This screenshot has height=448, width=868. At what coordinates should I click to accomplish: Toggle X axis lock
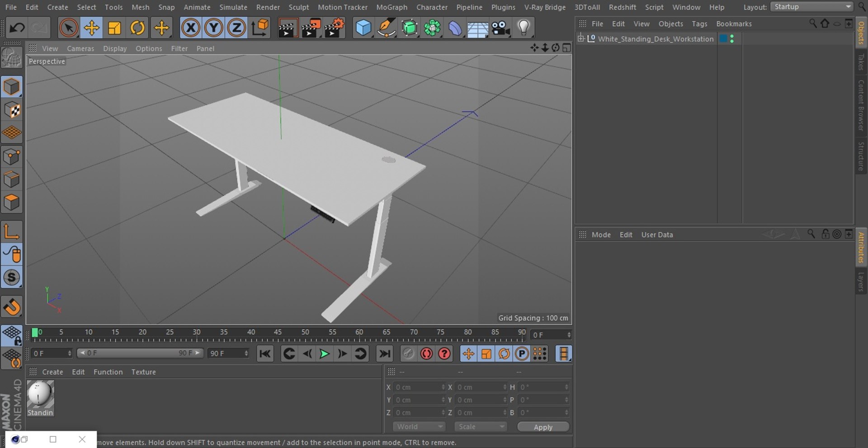point(191,28)
